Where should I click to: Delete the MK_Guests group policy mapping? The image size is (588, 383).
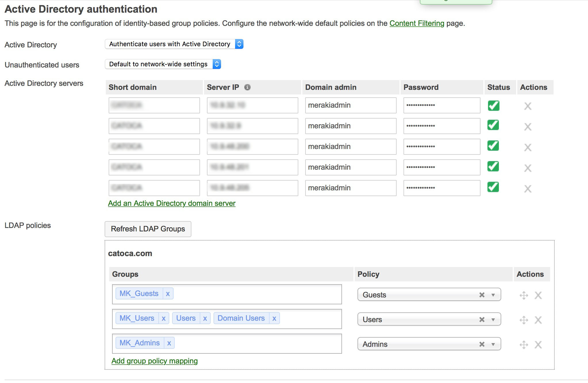click(x=538, y=295)
